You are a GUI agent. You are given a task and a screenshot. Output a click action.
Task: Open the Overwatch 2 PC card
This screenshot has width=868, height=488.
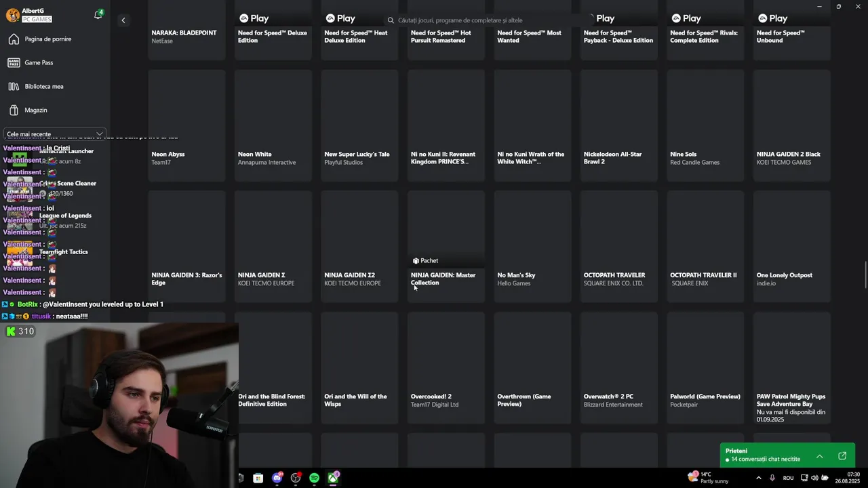click(619, 368)
